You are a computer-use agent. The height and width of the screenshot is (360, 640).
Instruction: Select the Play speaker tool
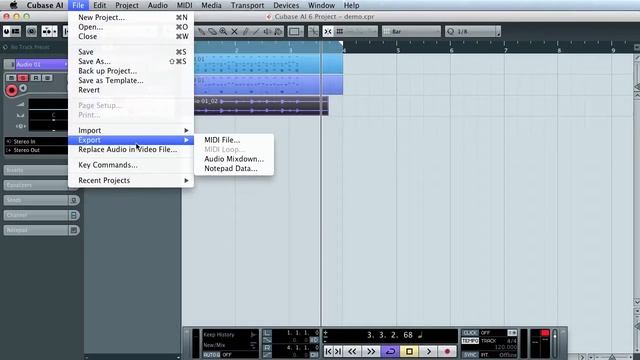267,31
